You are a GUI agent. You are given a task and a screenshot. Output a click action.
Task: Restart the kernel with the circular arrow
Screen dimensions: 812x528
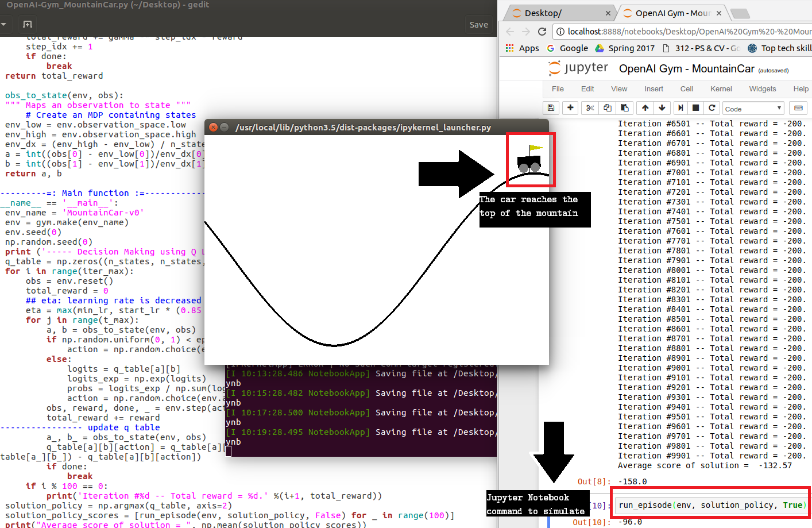(712, 108)
